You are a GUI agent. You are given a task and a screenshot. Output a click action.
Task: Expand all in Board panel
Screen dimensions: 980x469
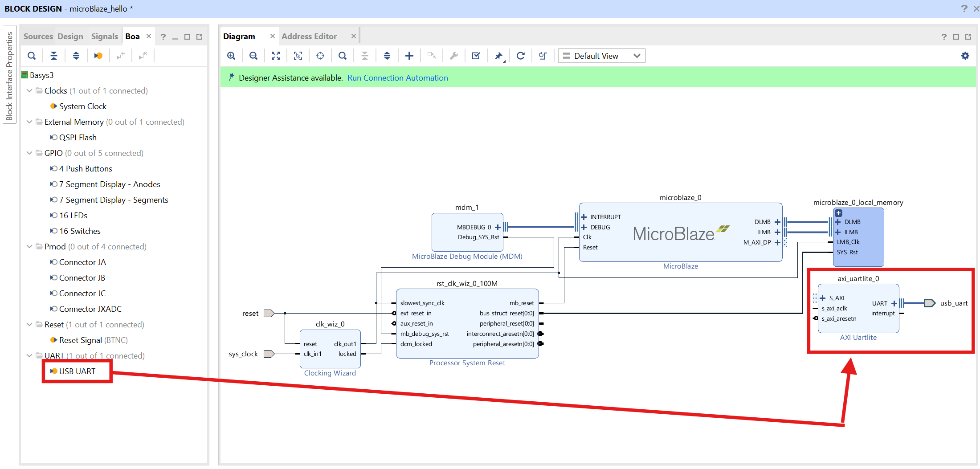point(76,56)
